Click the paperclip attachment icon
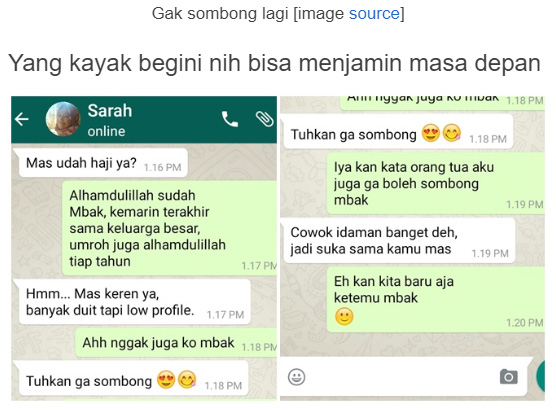The image size is (556, 410). [x=265, y=119]
